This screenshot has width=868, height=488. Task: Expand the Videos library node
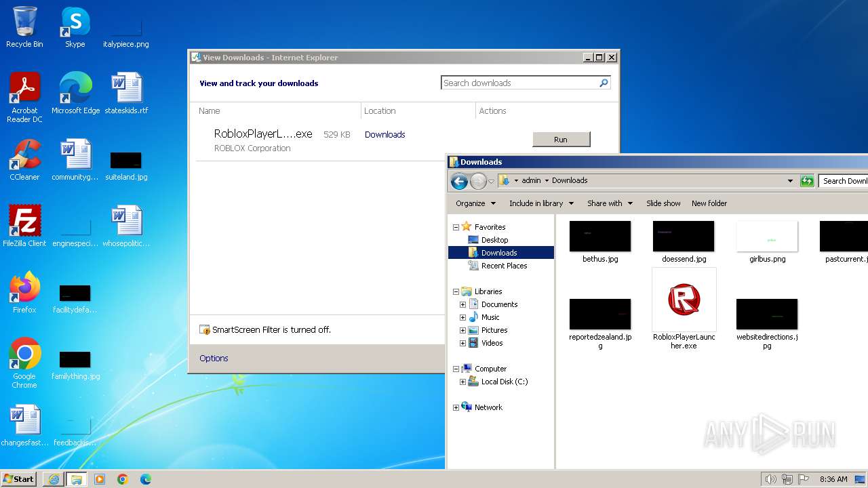point(462,343)
